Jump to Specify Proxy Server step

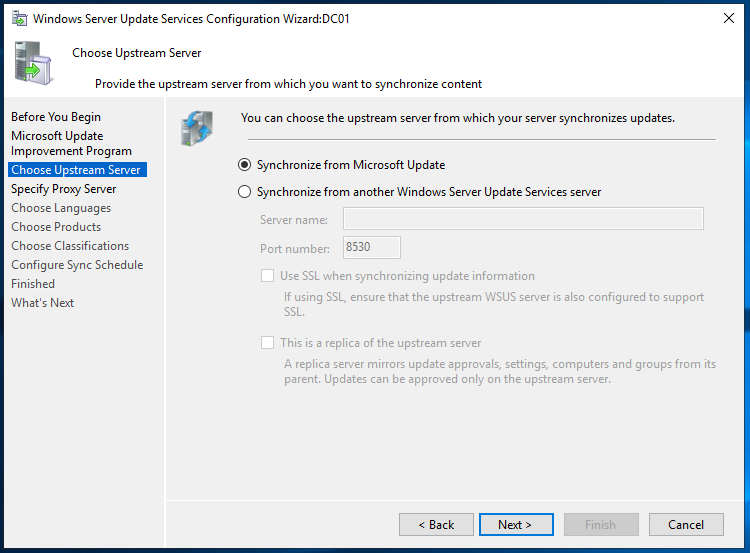64,189
